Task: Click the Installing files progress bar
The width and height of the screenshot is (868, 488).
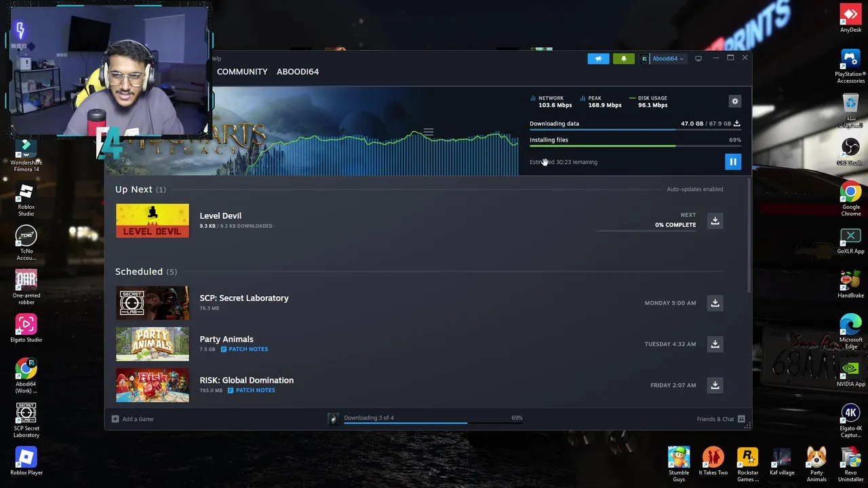Action: [635, 146]
